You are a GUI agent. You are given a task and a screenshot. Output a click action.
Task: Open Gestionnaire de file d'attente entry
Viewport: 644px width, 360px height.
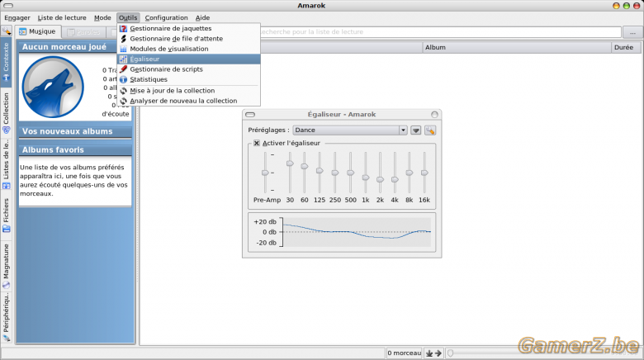coord(188,39)
